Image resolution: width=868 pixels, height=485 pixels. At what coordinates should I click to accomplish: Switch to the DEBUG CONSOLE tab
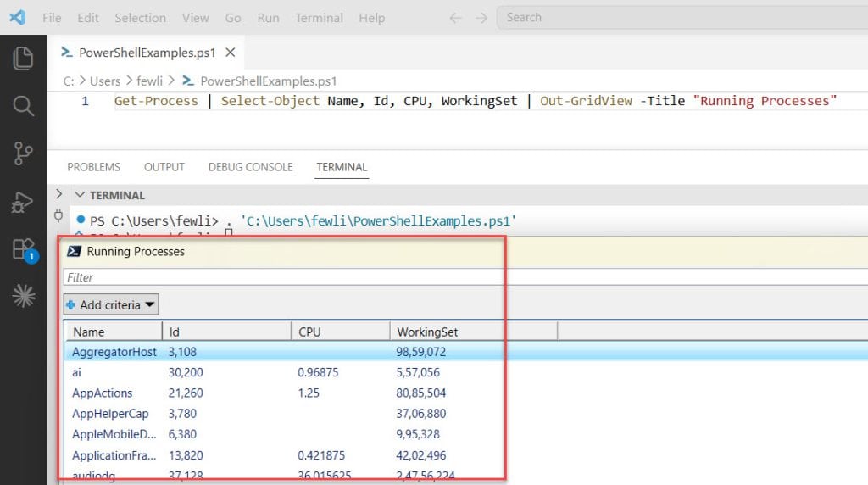[x=250, y=167]
